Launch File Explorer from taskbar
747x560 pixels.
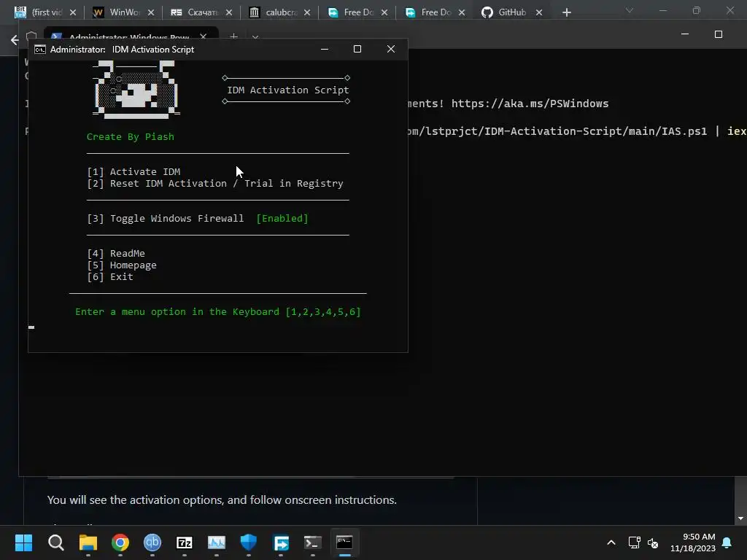pos(88,542)
